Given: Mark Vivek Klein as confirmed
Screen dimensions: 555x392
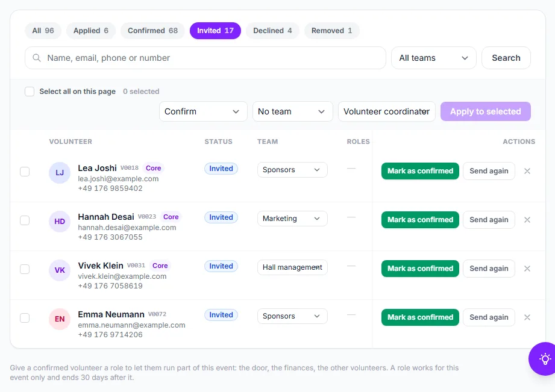Looking at the screenshot, I should click(420, 269).
